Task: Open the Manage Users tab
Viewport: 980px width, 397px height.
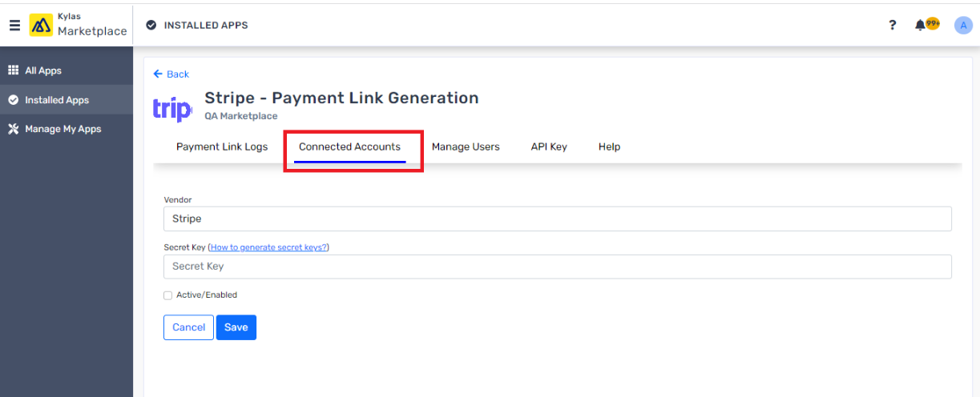Action: pos(466,146)
